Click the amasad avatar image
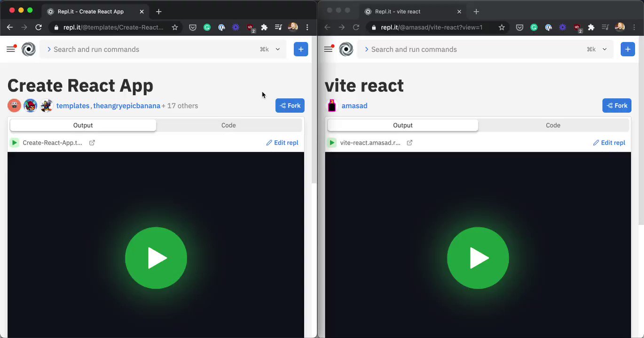Viewport: 644px width, 338px height. (x=332, y=106)
